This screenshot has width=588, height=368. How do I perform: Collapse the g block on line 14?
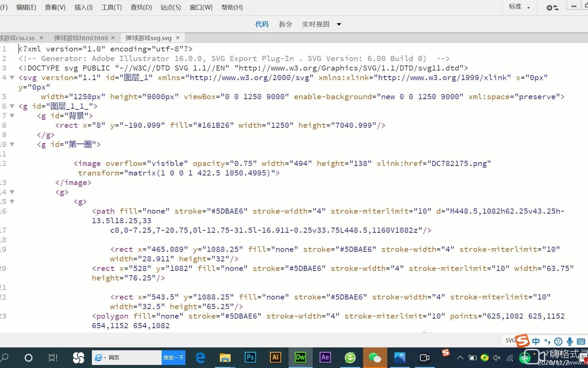click(12, 192)
